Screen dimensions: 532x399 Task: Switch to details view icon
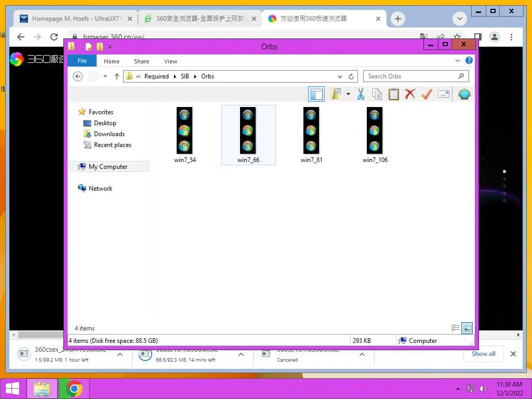coord(455,328)
